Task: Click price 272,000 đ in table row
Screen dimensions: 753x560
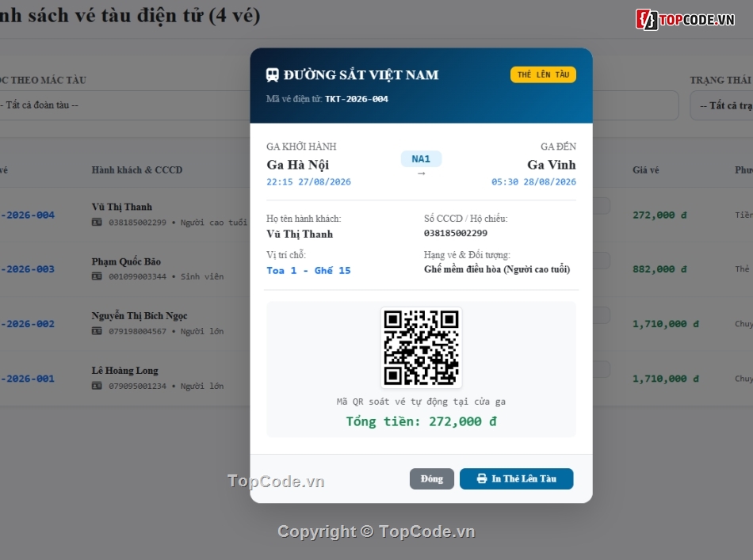Action: coord(659,215)
